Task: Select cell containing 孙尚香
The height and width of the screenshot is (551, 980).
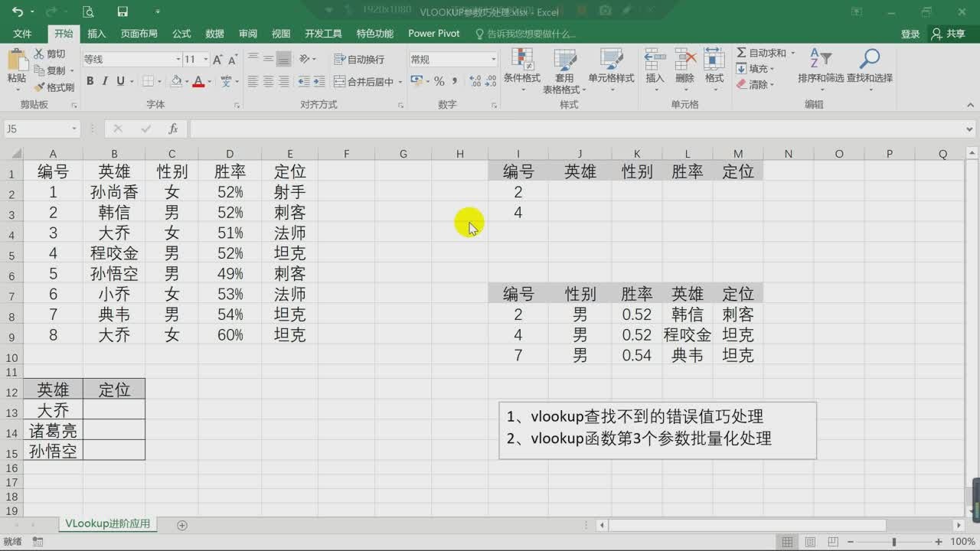Action: tap(114, 192)
